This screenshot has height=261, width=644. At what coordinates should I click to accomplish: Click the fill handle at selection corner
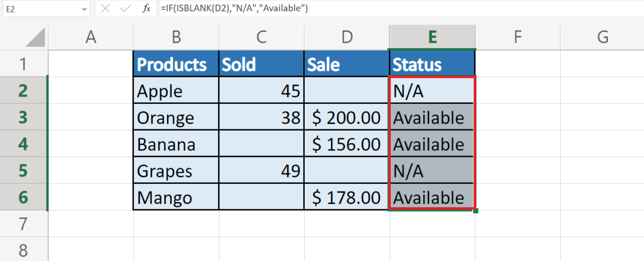(476, 210)
